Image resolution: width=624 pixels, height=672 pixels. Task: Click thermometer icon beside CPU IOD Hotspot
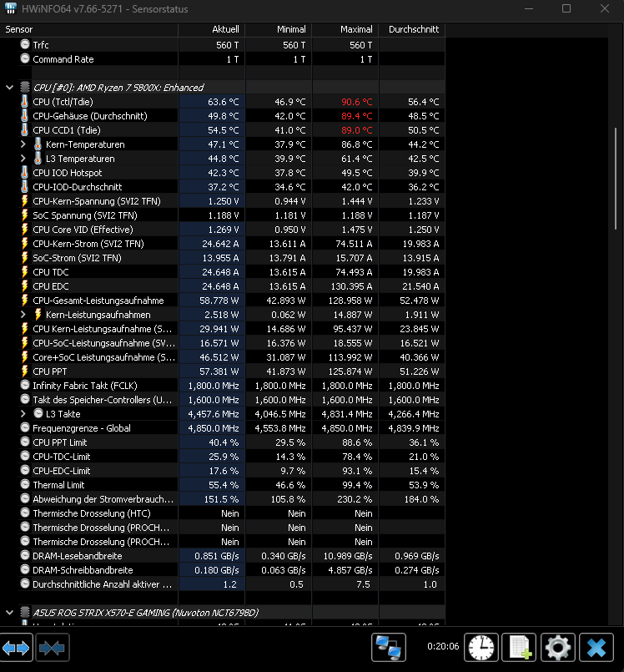pos(25,172)
